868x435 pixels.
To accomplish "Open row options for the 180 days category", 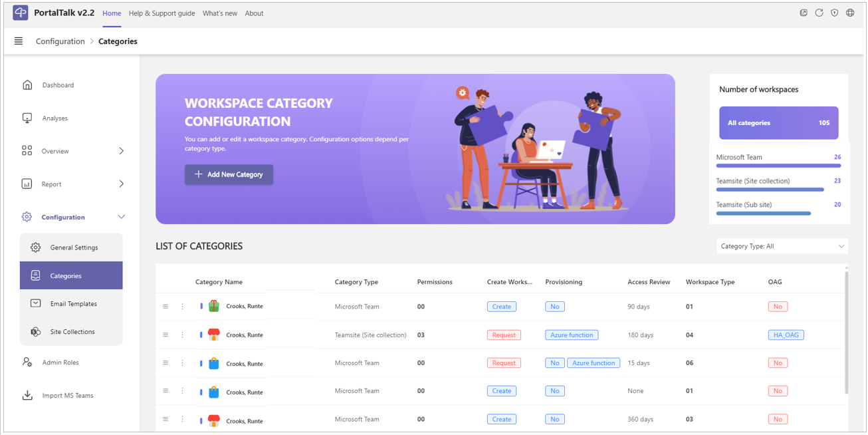I will (182, 335).
